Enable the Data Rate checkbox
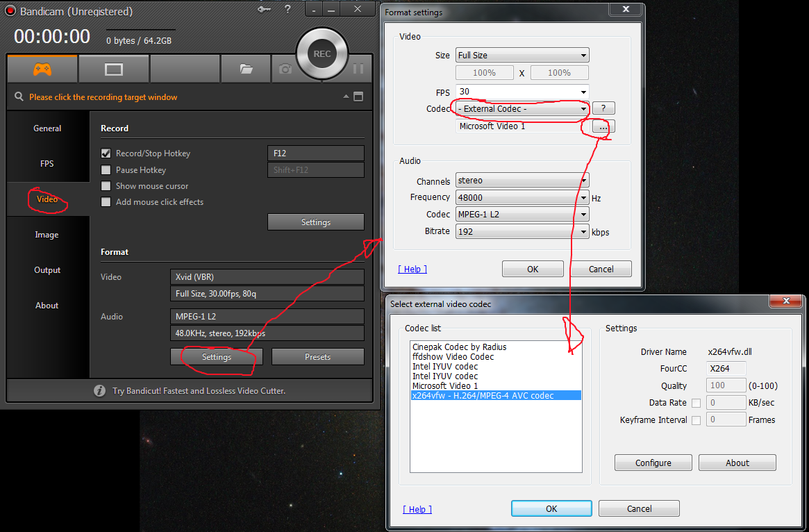 pos(696,403)
